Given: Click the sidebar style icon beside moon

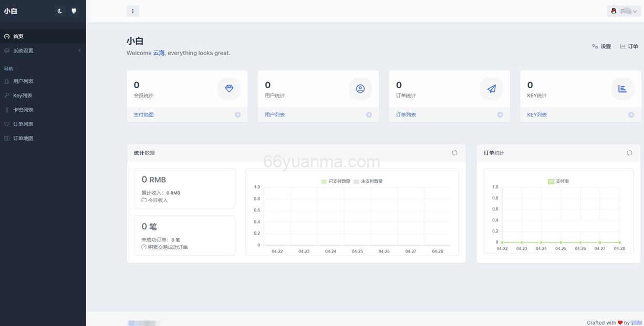Looking at the screenshot, I should pos(74,11).
